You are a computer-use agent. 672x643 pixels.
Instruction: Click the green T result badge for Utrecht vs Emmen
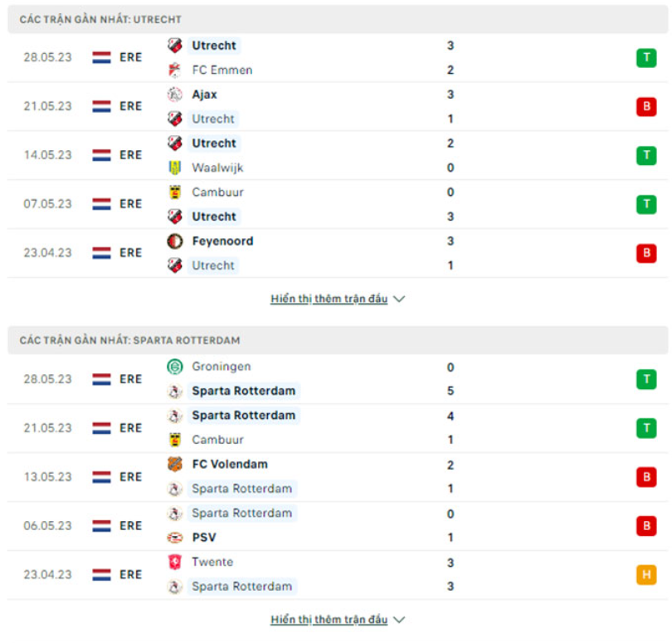(646, 57)
